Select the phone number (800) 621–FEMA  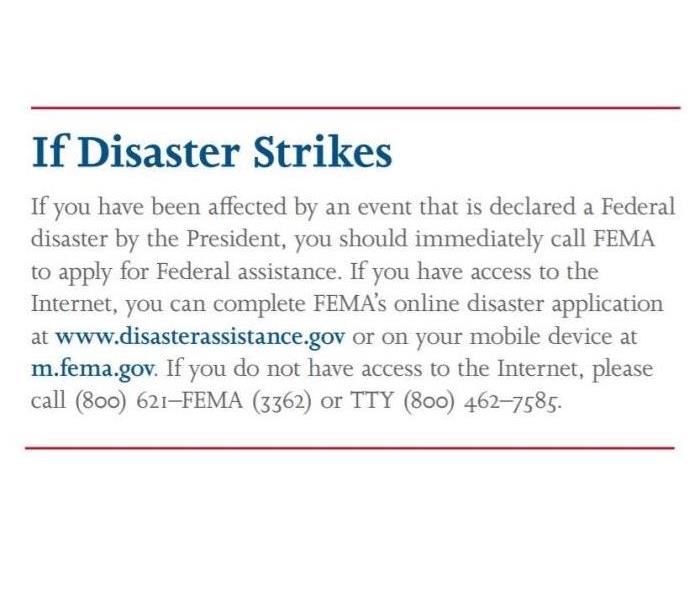pos(159,401)
